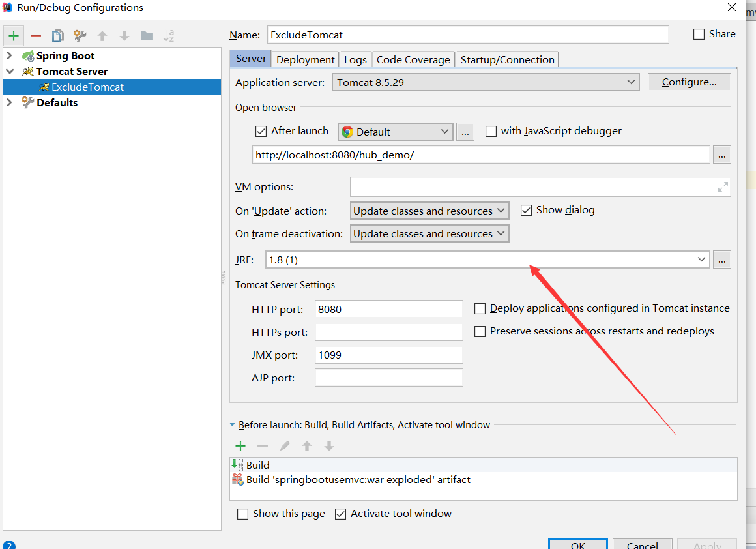Move before-launch task up
The width and height of the screenshot is (756, 549).
coord(307,446)
